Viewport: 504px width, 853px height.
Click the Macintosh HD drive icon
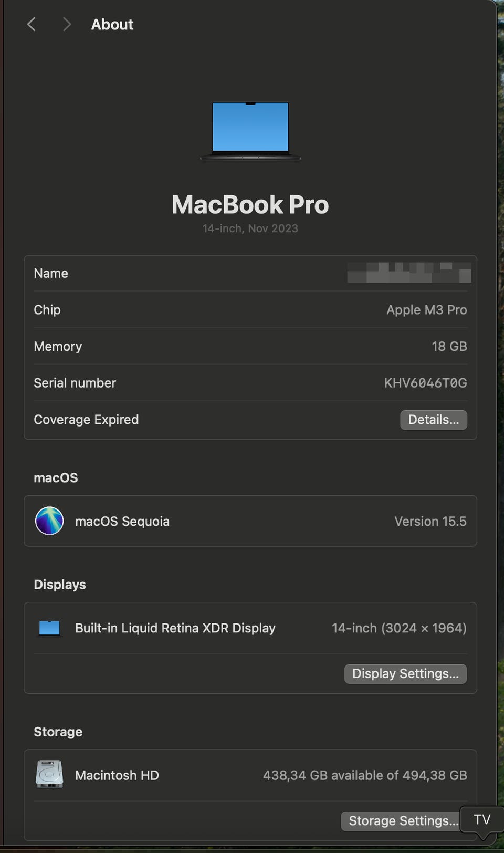tap(49, 775)
